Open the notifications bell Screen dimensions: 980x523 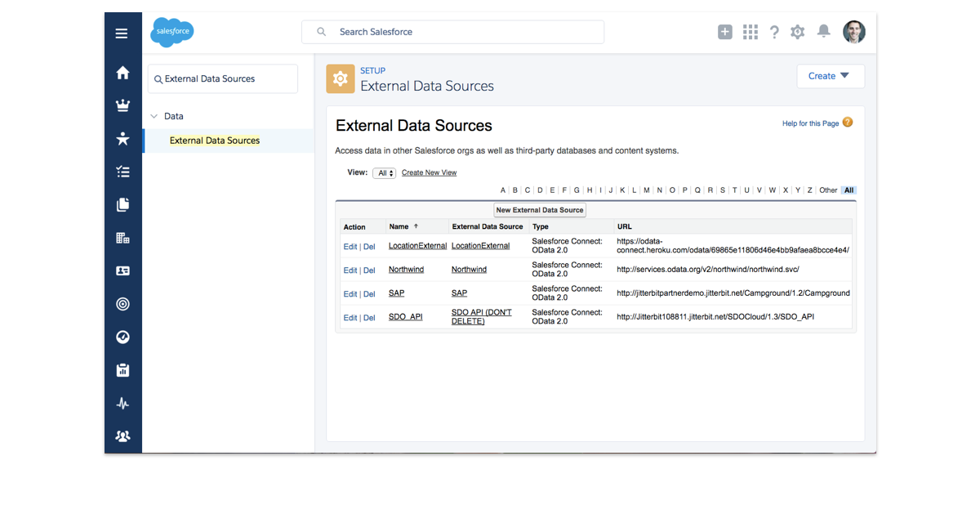point(823,31)
